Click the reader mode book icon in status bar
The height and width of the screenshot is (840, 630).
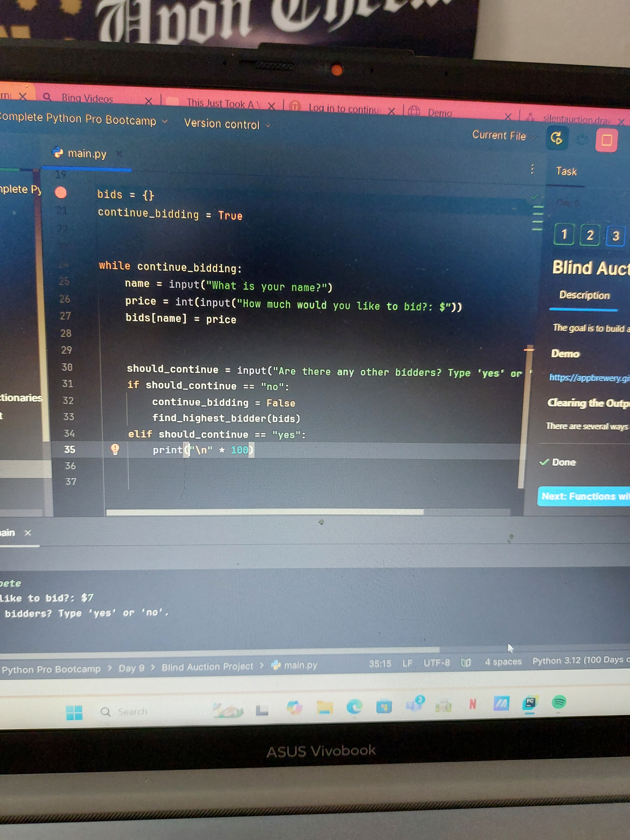(x=466, y=662)
